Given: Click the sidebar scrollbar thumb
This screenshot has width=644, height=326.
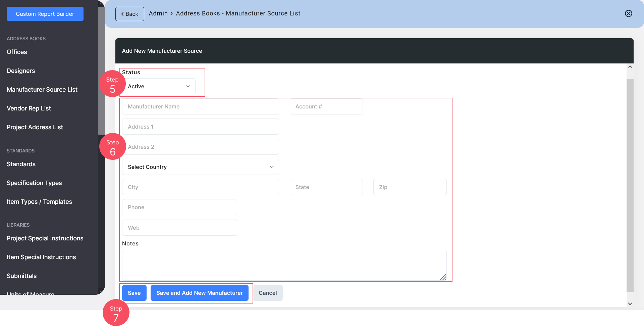Looking at the screenshot, I should 101,71.
